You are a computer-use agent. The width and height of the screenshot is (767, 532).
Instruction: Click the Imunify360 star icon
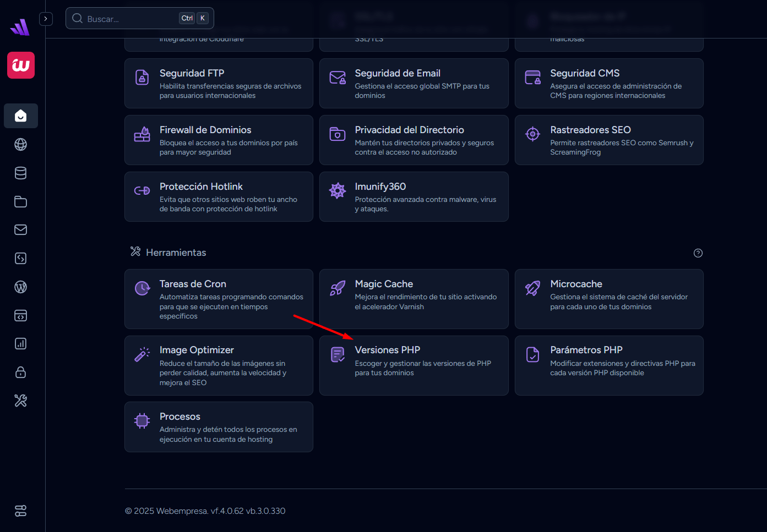(x=338, y=191)
